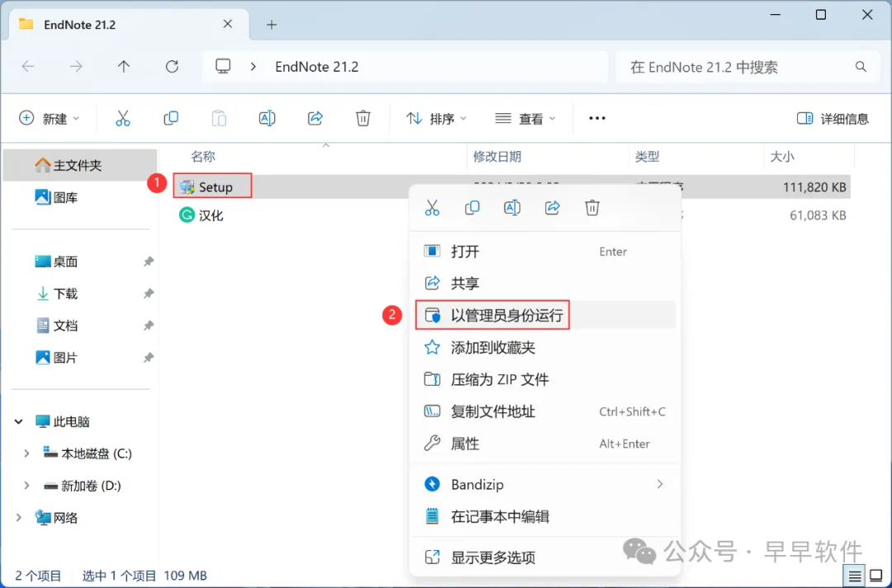
Task: Sort by the 大小 column header
Action: pos(781,156)
